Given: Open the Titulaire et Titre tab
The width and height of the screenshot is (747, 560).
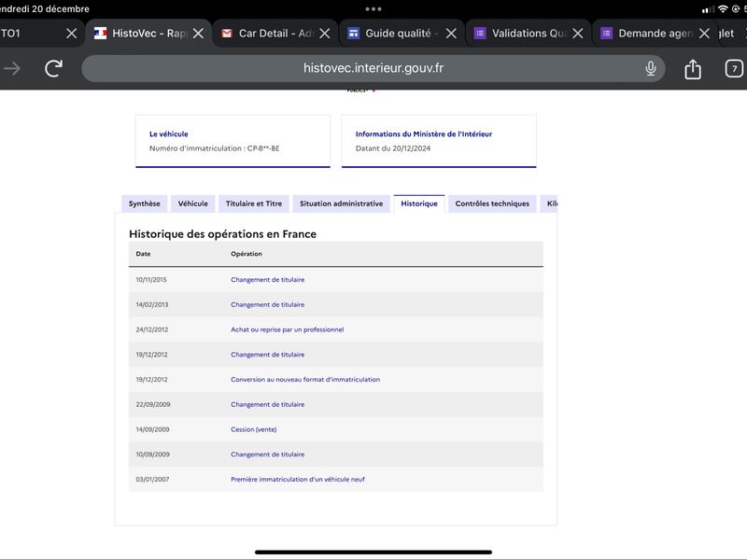Looking at the screenshot, I should point(254,203).
